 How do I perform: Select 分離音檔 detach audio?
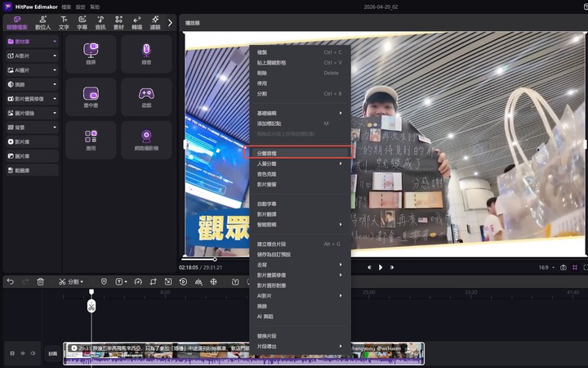(300, 153)
